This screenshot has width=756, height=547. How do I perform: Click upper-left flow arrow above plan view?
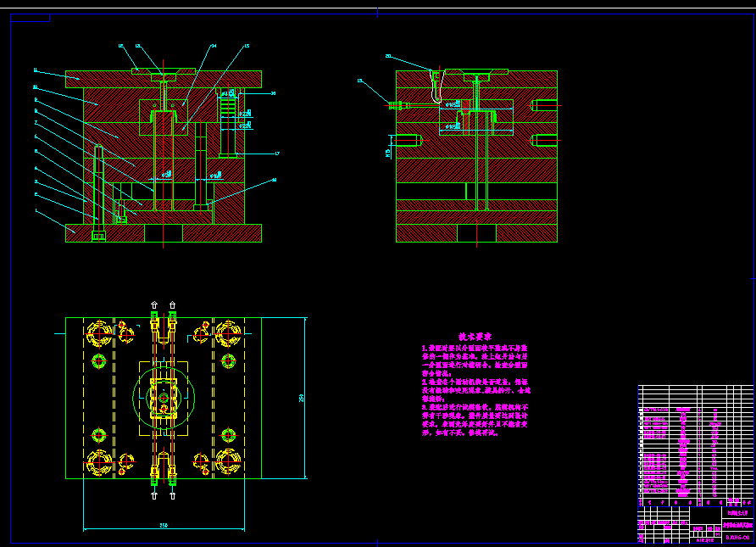(x=154, y=304)
